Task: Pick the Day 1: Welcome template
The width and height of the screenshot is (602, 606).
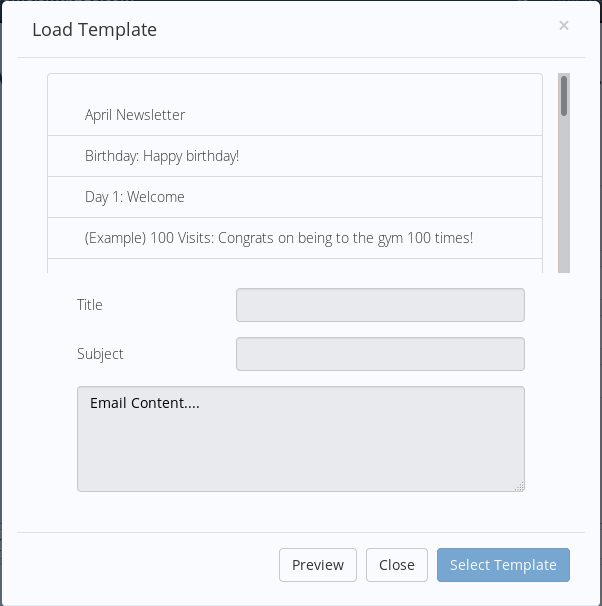Action: coord(135,197)
